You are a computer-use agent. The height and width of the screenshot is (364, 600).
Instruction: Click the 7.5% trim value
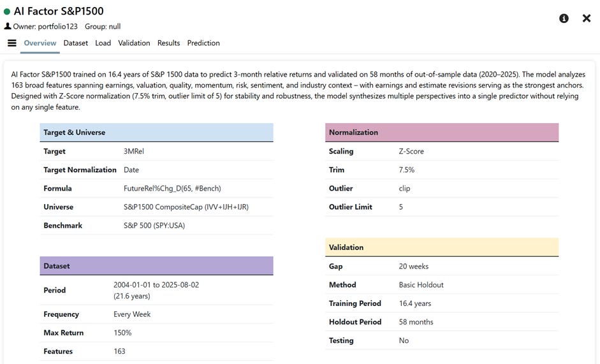tap(406, 170)
